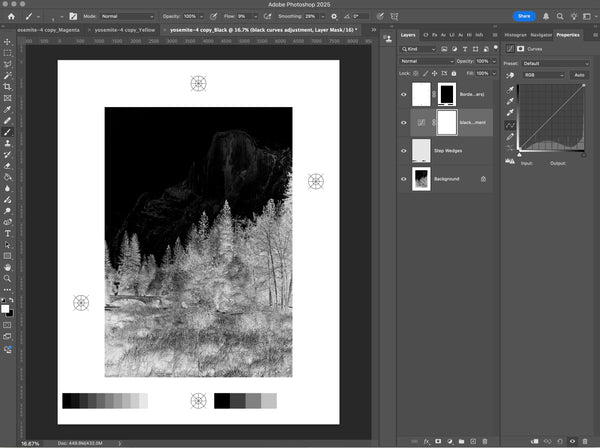
Task: Toggle lock position
Action: click(435, 73)
